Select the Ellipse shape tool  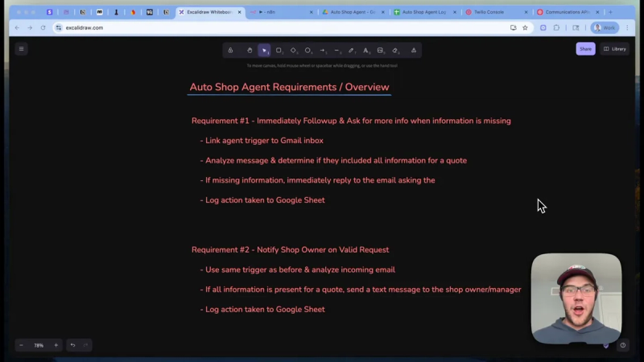308,51
